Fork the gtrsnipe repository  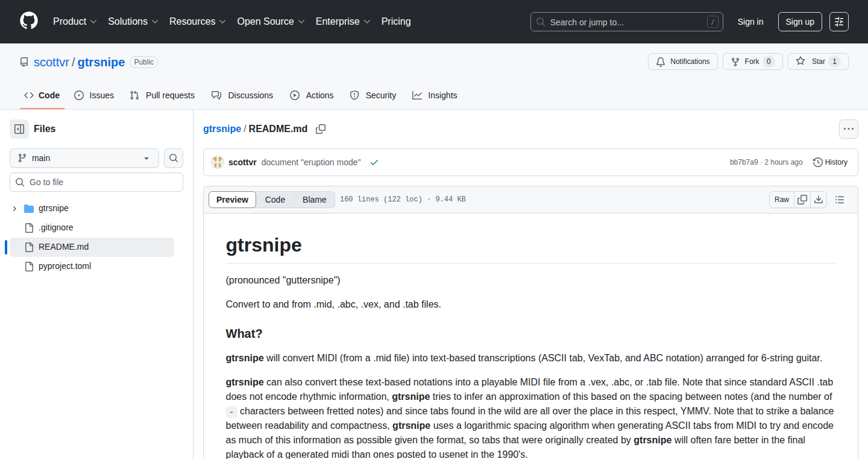[x=752, y=62]
